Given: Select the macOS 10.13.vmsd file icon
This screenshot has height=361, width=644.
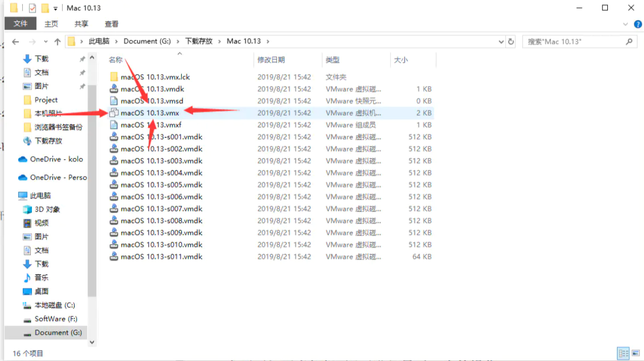Looking at the screenshot, I should tap(114, 101).
